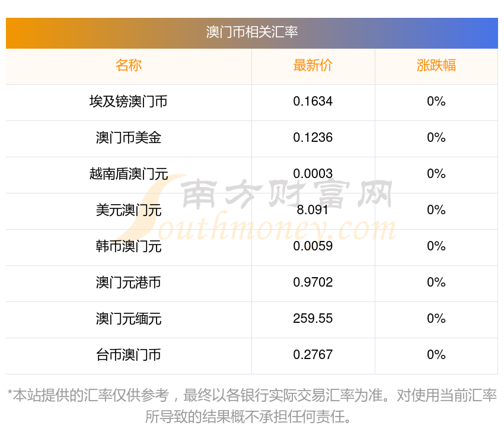
Task: Click the 0.1236 latest price value
Action: pos(312,138)
